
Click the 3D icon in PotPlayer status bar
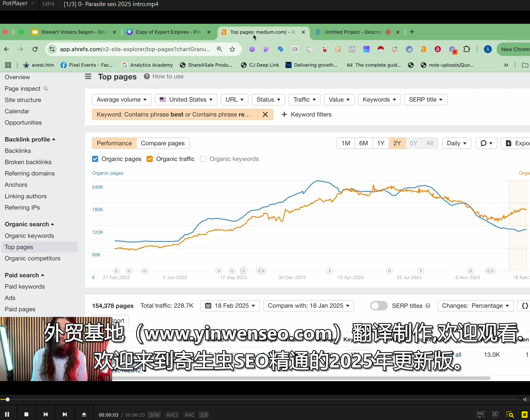(495, 414)
